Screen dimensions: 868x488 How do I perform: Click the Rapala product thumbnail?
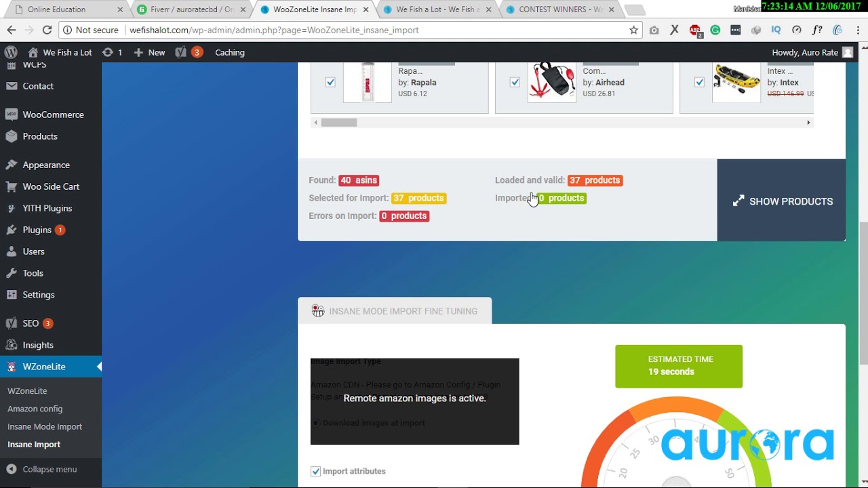click(x=368, y=82)
